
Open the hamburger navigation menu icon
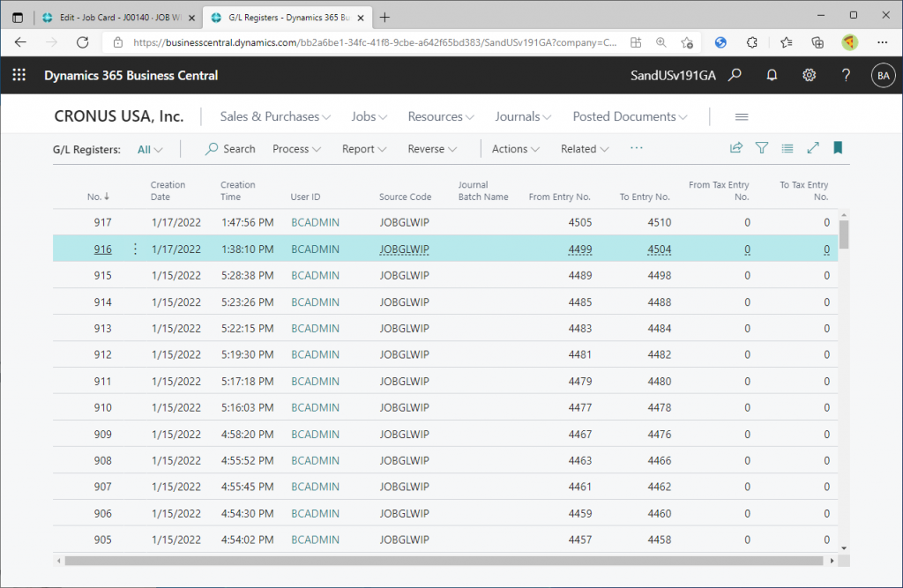[x=742, y=117]
